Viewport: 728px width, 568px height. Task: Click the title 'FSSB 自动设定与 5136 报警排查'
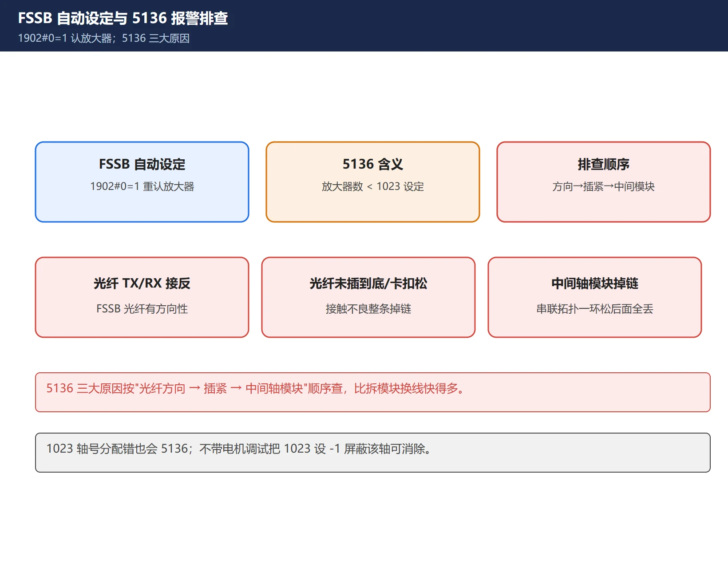[123, 18]
